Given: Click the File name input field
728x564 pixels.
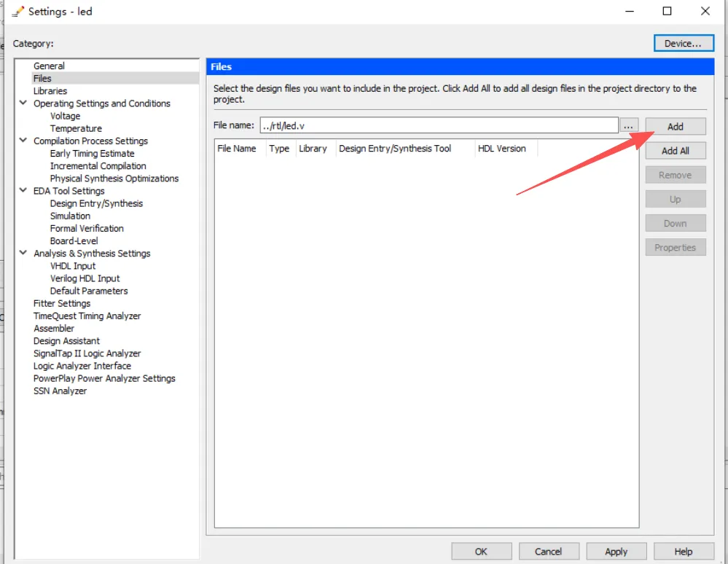Looking at the screenshot, I should (x=439, y=125).
